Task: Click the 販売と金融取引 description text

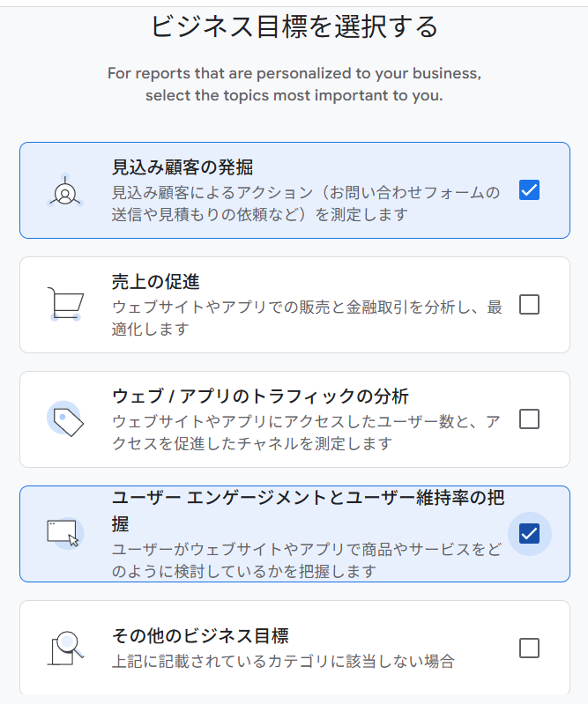Action: pos(306,317)
